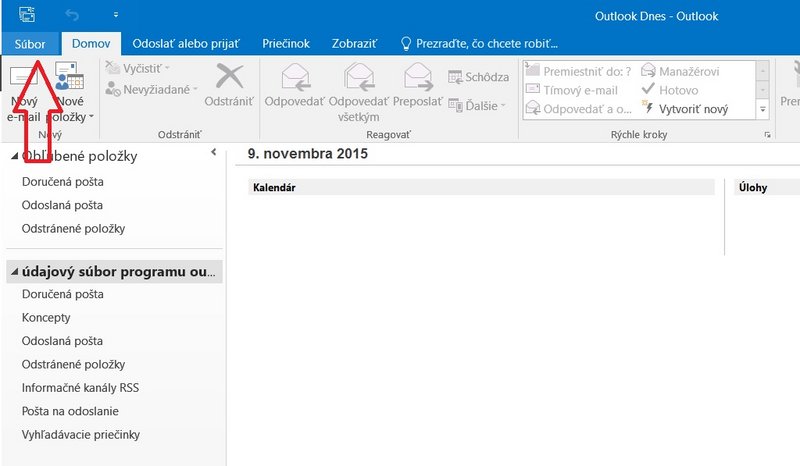Click the Preposlať forward envelope icon

(418, 77)
